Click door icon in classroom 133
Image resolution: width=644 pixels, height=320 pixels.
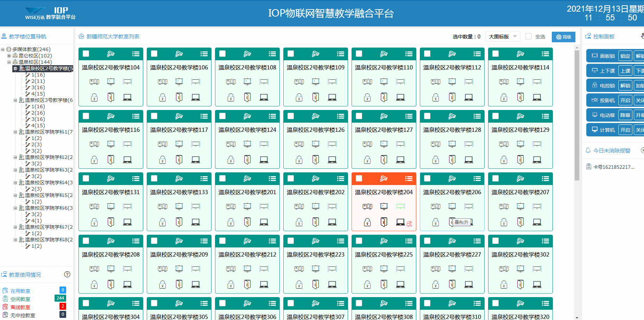pyautogui.click(x=179, y=222)
